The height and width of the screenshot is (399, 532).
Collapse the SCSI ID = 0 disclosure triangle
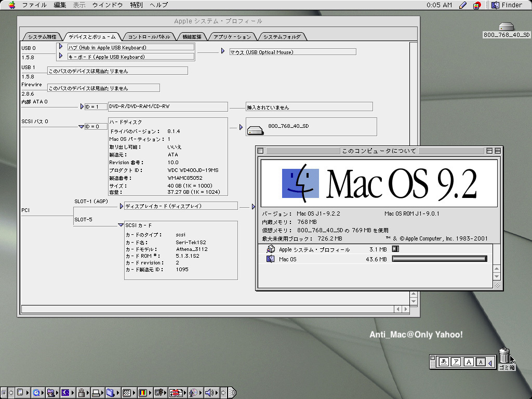[81, 126]
